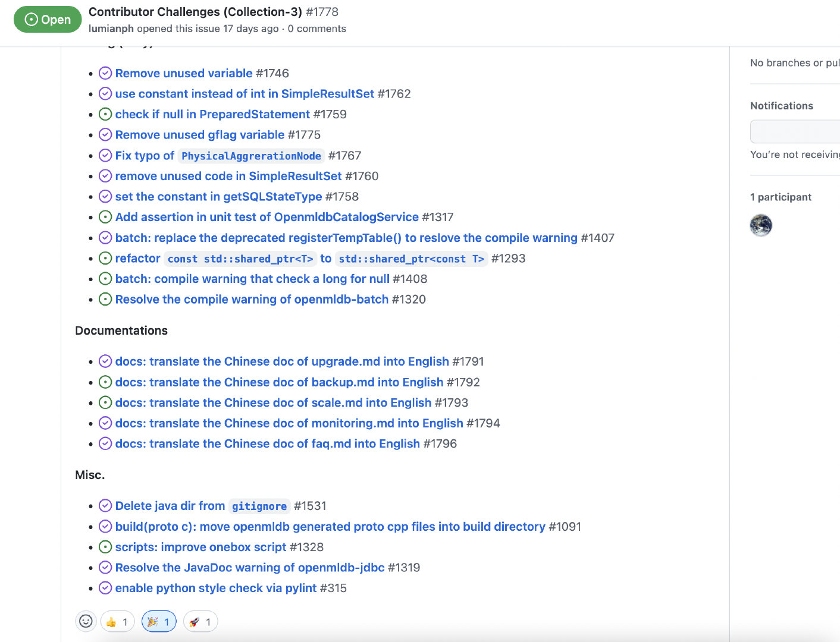Click the issue title 'Contributor Challenges (Collection-3)'
The width and height of the screenshot is (840, 642).
(x=195, y=12)
